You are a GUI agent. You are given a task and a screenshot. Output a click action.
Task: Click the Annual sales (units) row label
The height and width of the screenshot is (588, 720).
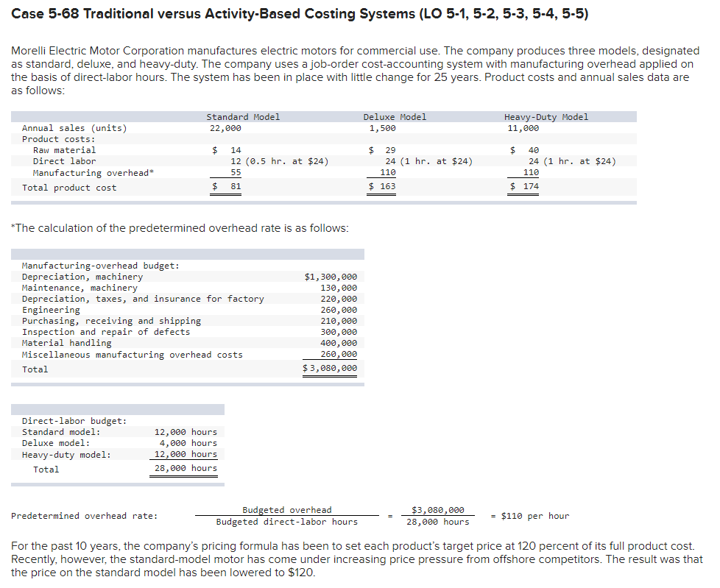tap(74, 128)
